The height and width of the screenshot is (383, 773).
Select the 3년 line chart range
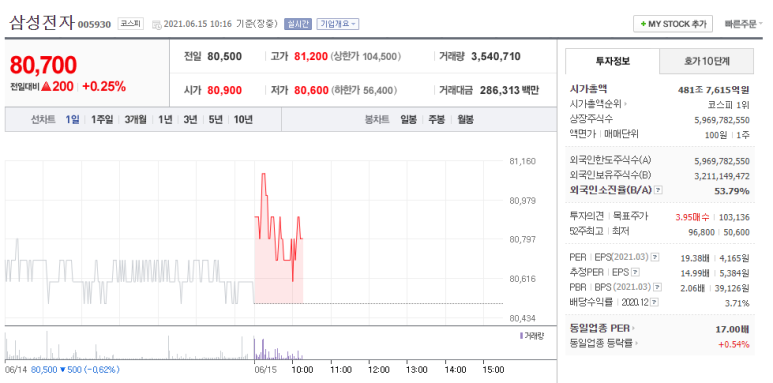point(190,120)
